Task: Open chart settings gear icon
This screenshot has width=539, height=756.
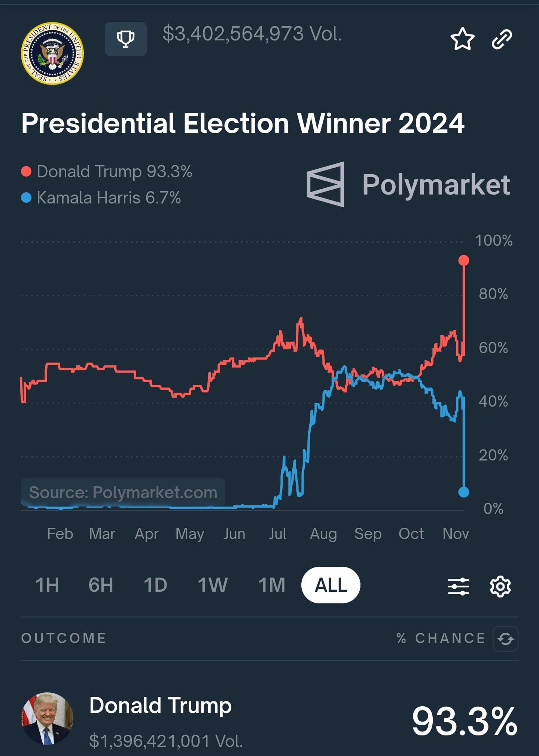Action: [500, 586]
